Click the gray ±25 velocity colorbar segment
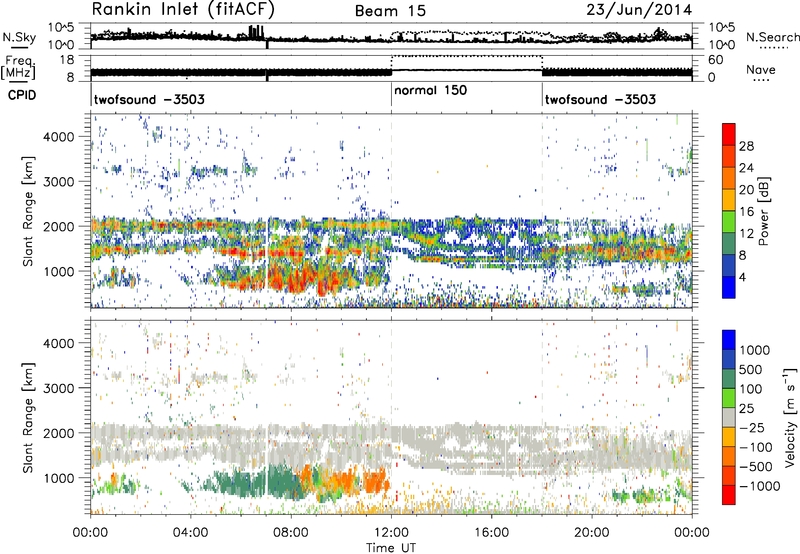Screen dimensions: 800x554 click(729, 417)
